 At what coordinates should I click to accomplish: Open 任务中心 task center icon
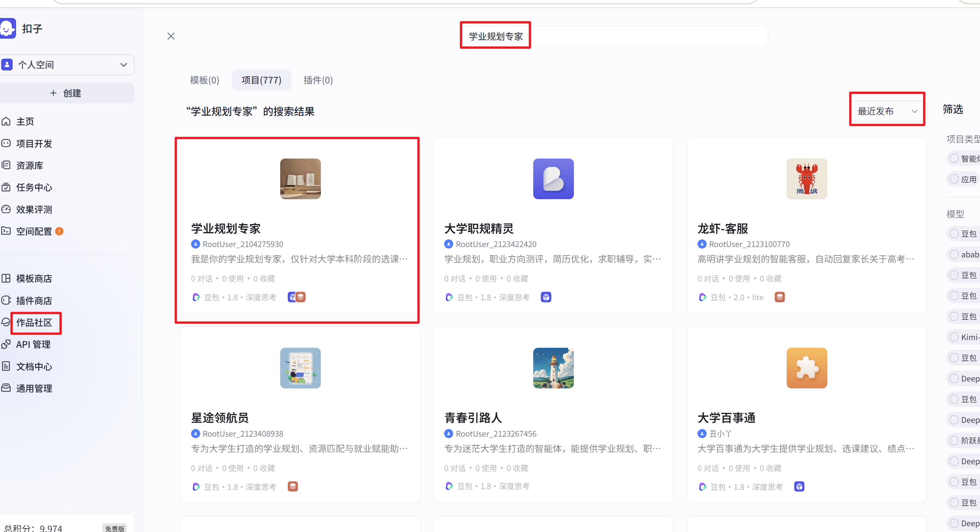[6, 187]
